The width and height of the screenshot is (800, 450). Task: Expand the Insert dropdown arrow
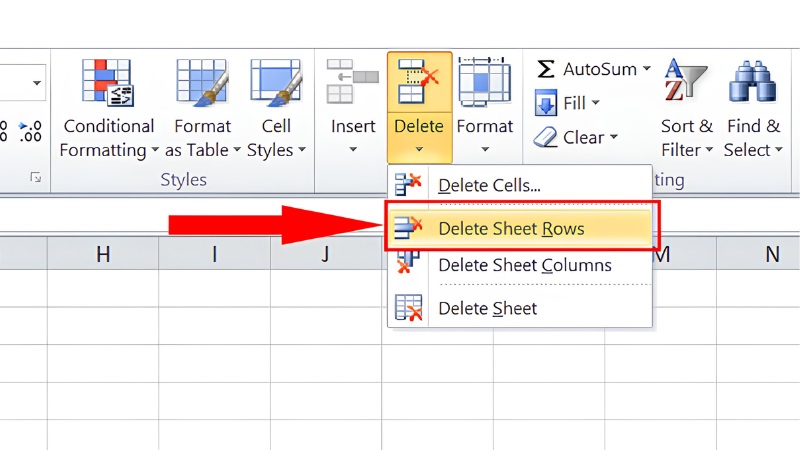pos(353,149)
